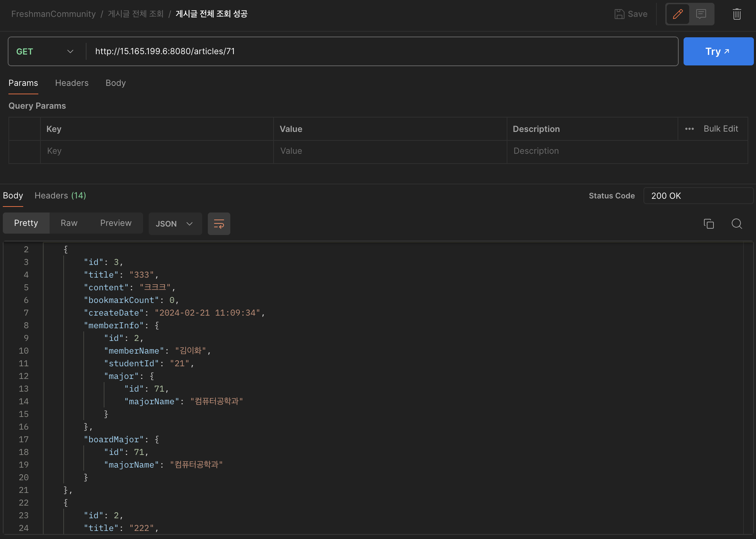The height and width of the screenshot is (539, 756).
Task: Switch response view to Raw
Action: pos(69,223)
